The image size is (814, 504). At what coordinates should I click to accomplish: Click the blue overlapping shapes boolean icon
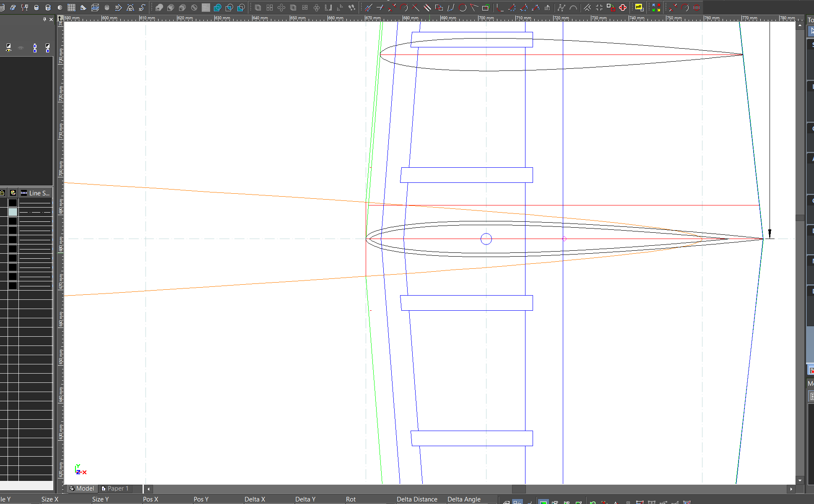[217, 8]
